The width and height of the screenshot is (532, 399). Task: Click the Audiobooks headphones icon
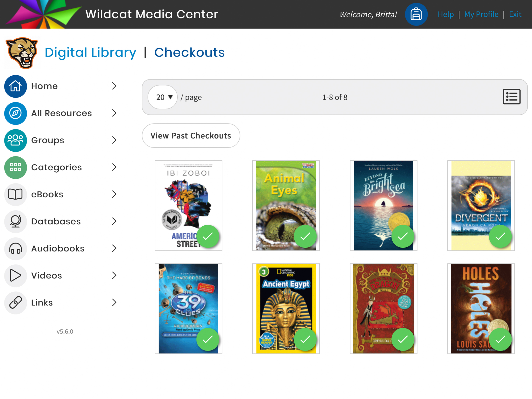coord(15,249)
